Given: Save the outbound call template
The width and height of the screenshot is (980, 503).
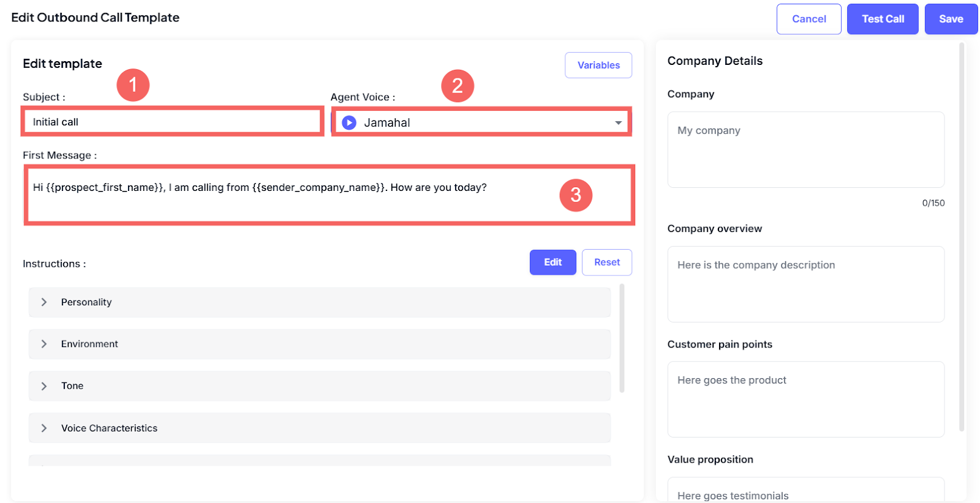Looking at the screenshot, I should (x=951, y=19).
